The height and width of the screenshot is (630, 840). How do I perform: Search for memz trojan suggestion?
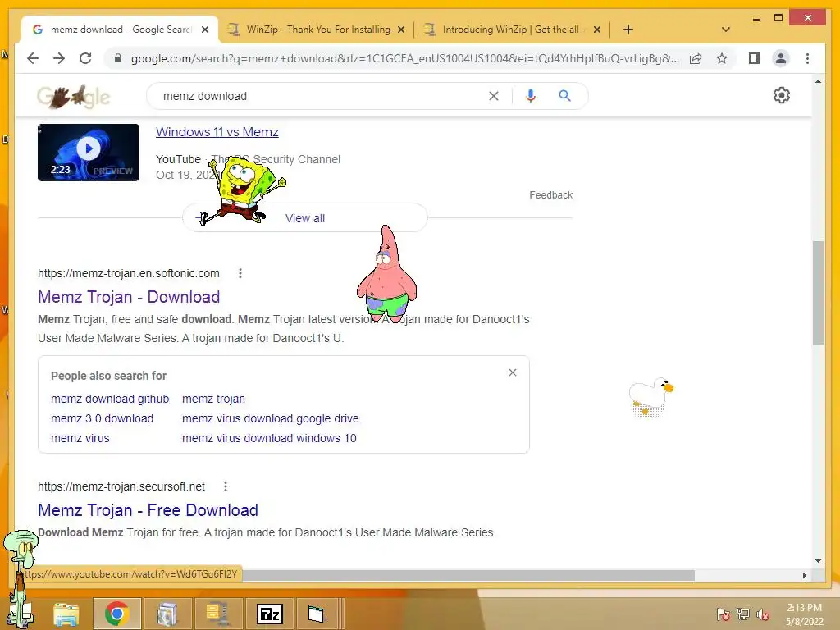tap(213, 399)
